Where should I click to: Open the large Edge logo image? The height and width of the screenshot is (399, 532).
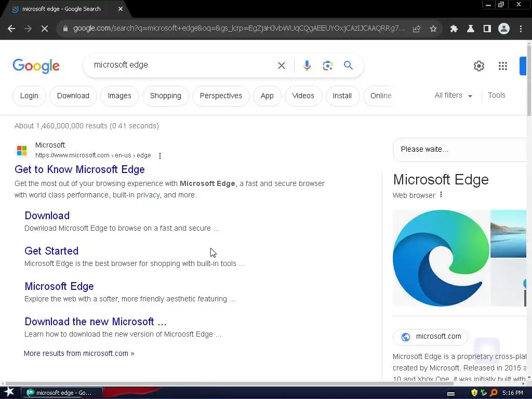tap(441, 258)
